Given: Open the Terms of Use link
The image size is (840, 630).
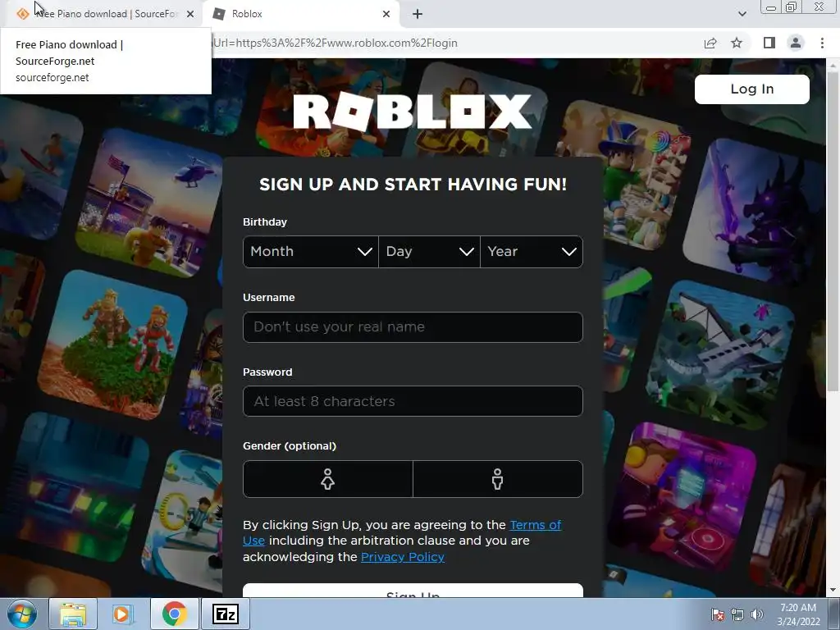Looking at the screenshot, I should coord(535,525).
